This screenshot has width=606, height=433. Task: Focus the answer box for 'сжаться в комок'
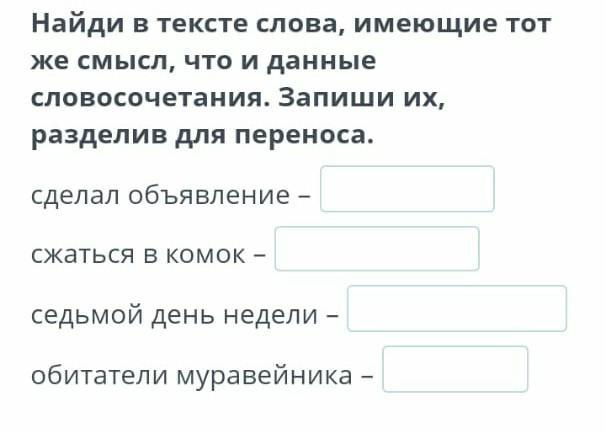tap(377, 250)
